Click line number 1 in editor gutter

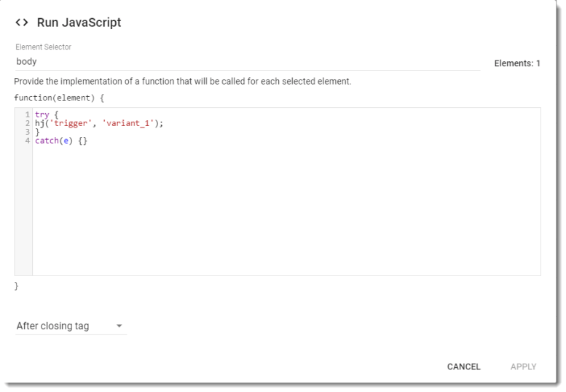[28, 115]
